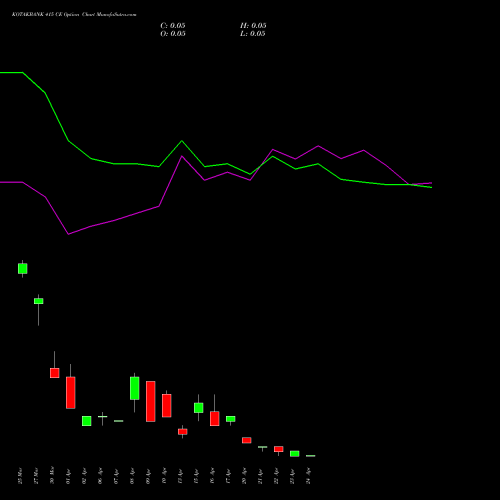Click the green candle above 25 Mar
Image resolution: width=500 pixels, height=500 pixels.
click(x=23, y=269)
